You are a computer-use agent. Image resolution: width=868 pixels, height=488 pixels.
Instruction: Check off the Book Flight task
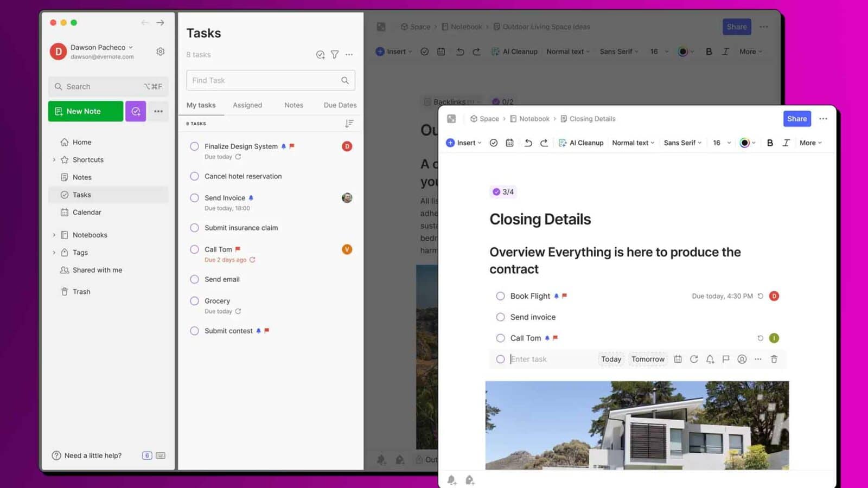(500, 296)
